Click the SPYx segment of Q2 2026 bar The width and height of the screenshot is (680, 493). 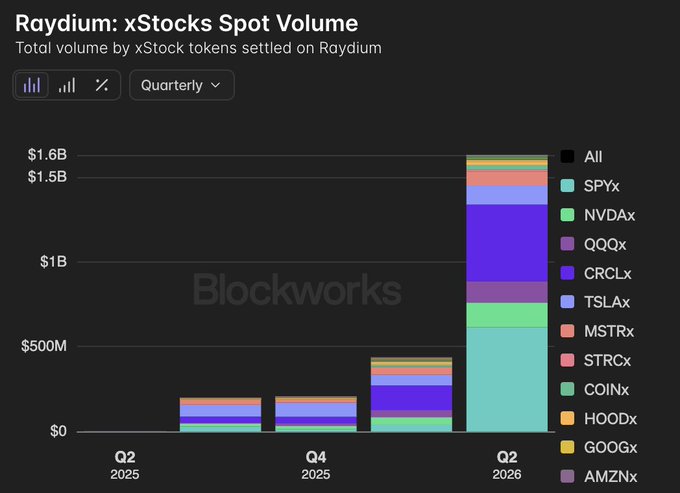pos(507,379)
